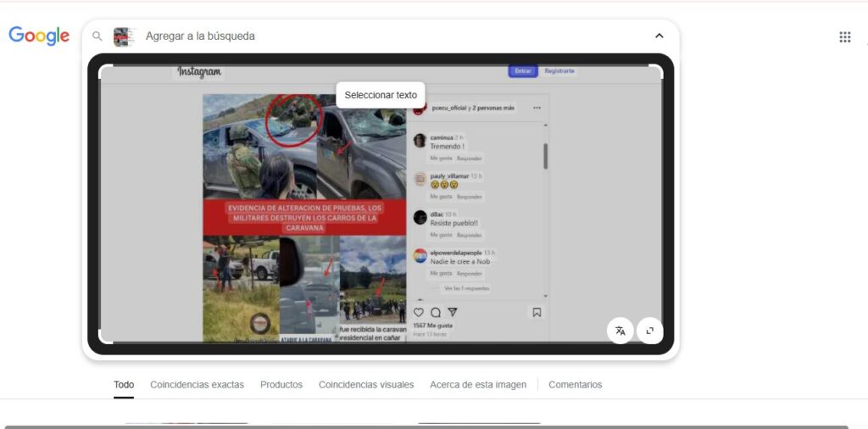868x429 pixels.
Task: Open the post's three-dots options
Action: tap(537, 108)
